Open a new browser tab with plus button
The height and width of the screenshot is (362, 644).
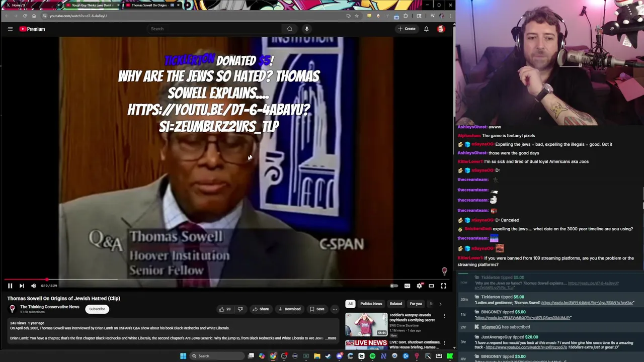[x=187, y=5]
